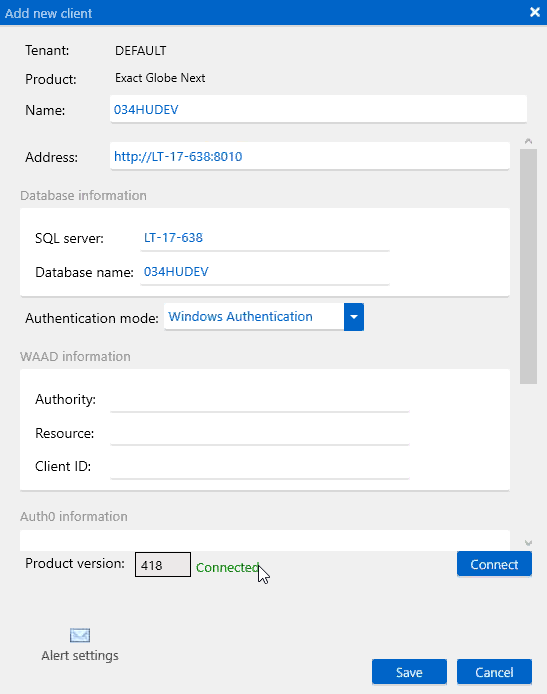The height and width of the screenshot is (694, 547).
Task: Click the vertical scrollbar thumb
Action: click(528, 266)
